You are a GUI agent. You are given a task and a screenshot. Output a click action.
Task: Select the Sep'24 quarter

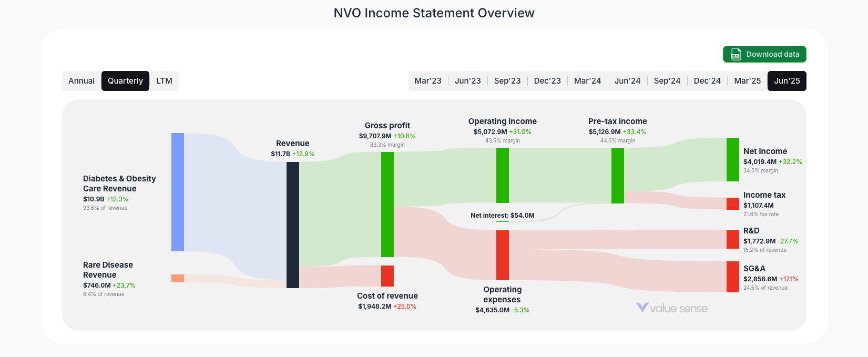(x=667, y=81)
